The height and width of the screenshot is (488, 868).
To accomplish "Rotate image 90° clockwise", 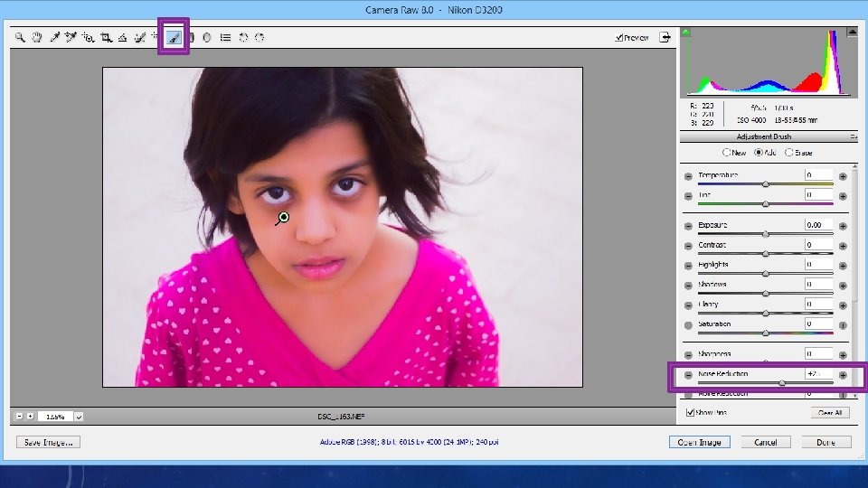I will [259, 37].
